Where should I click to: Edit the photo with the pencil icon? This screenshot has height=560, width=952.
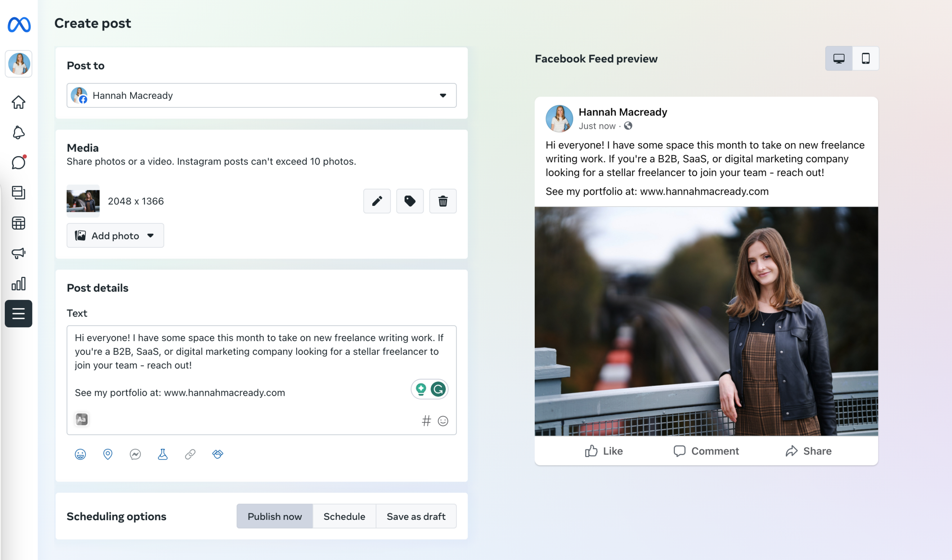tap(377, 201)
